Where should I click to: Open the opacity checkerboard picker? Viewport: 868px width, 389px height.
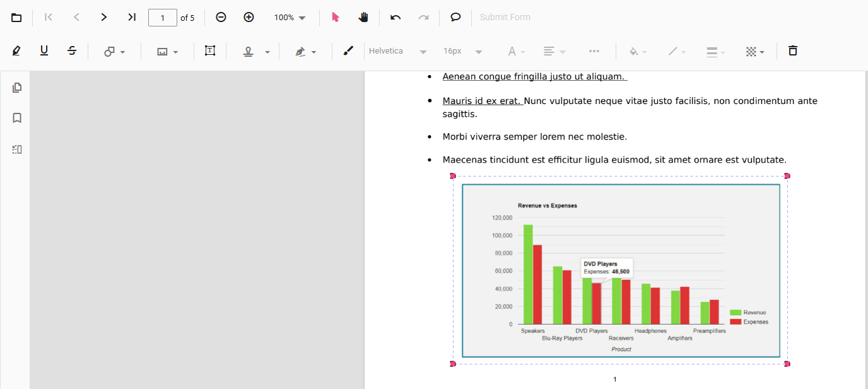click(x=755, y=52)
